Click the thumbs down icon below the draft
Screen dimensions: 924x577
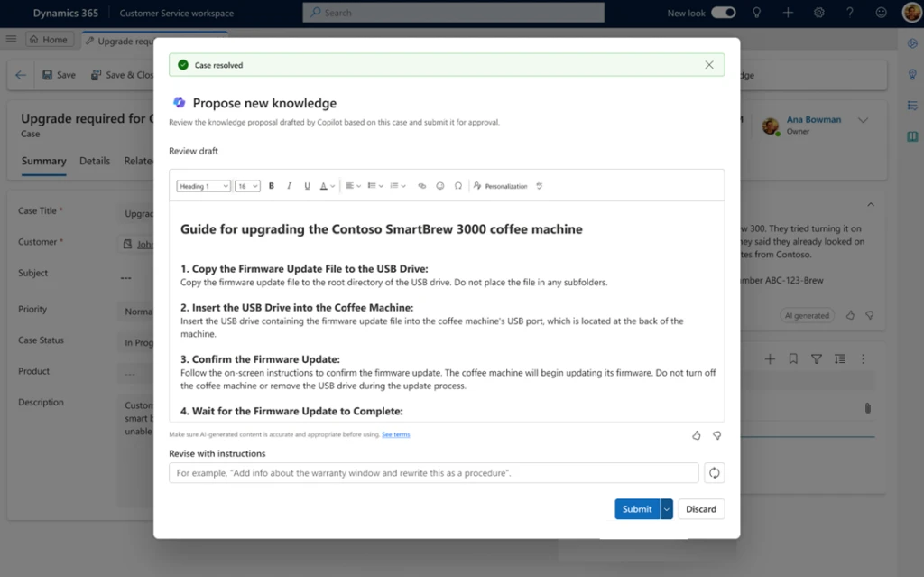pyautogui.click(x=716, y=435)
